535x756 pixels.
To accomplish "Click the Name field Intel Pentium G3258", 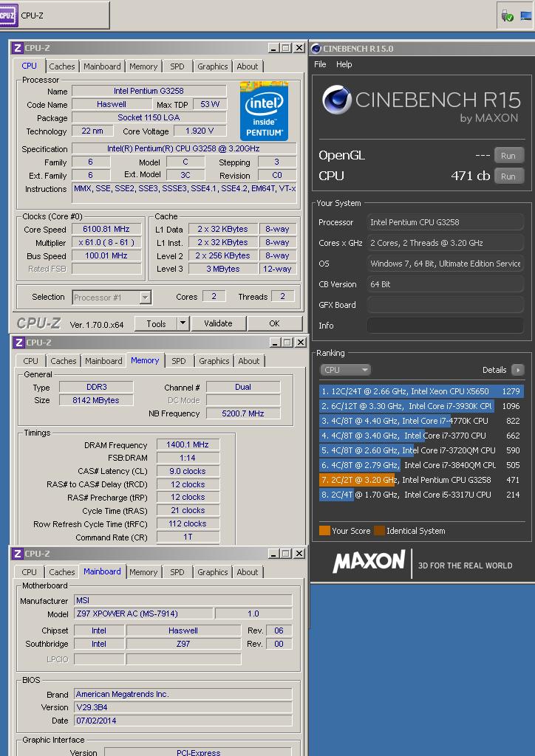I will pyautogui.click(x=149, y=91).
